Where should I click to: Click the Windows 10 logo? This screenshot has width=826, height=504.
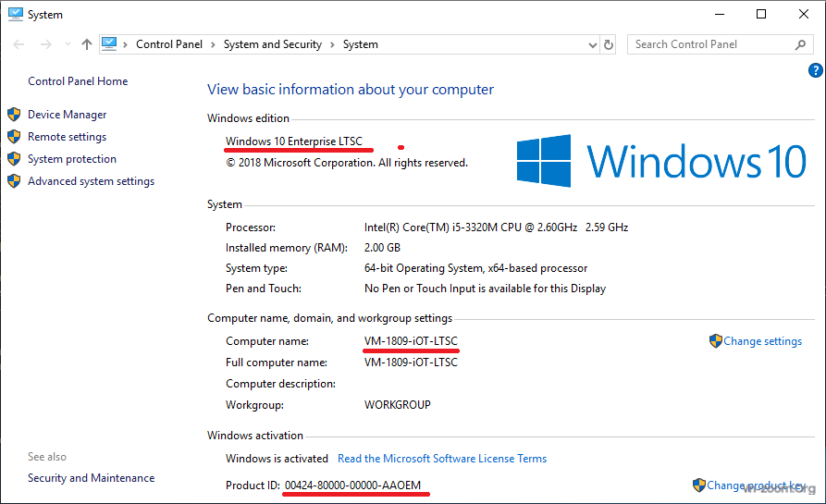(661, 161)
